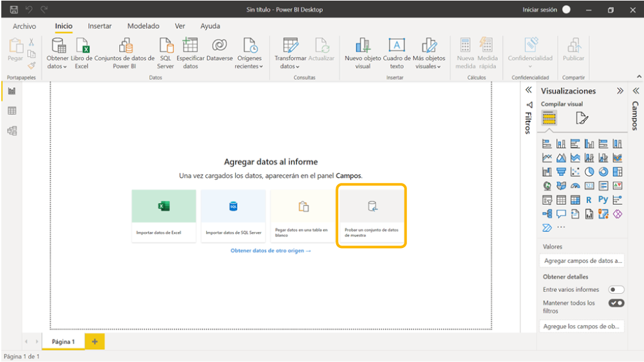
Task: Switch to the Insertar tab
Action: [x=100, y=26]
